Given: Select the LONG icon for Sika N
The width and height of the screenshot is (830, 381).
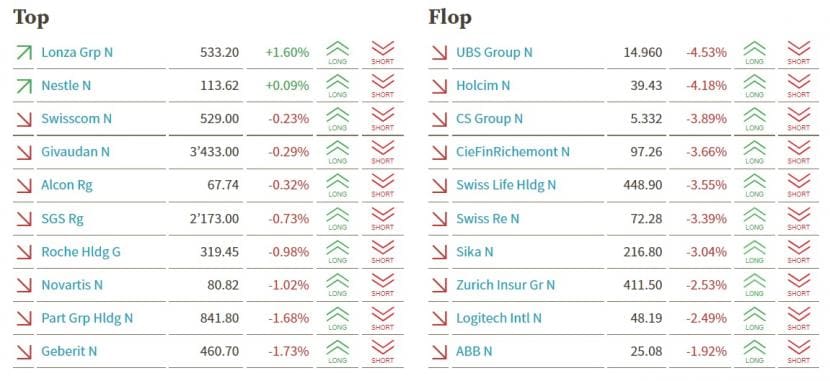Looking at the screenshot, I should coord(754,252).
